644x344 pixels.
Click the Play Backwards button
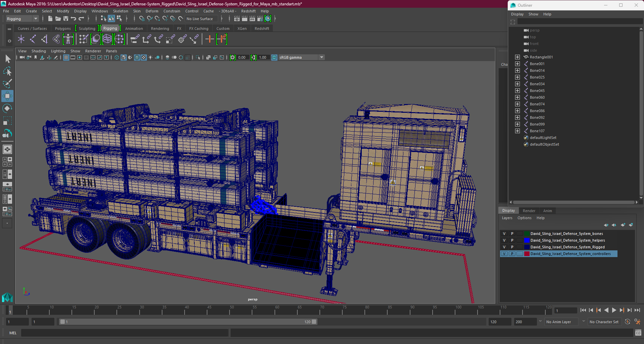pos(606,310)
